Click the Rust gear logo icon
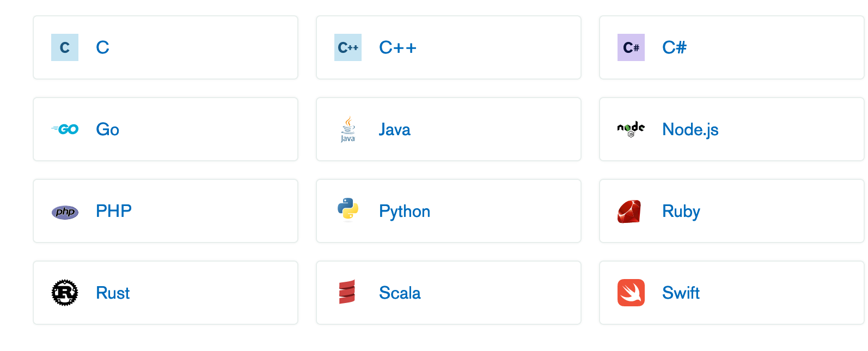The width and height of the screenshot is (868, 351). point(65,293)
